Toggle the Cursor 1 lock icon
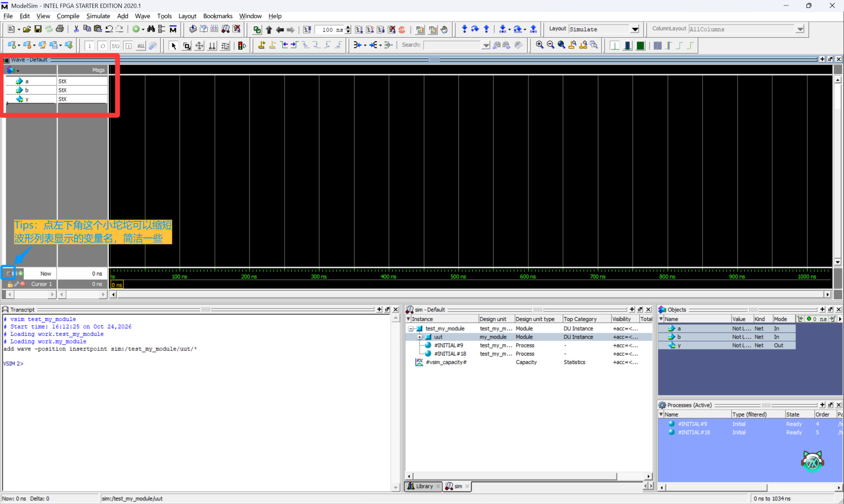 tap(10, 284)
